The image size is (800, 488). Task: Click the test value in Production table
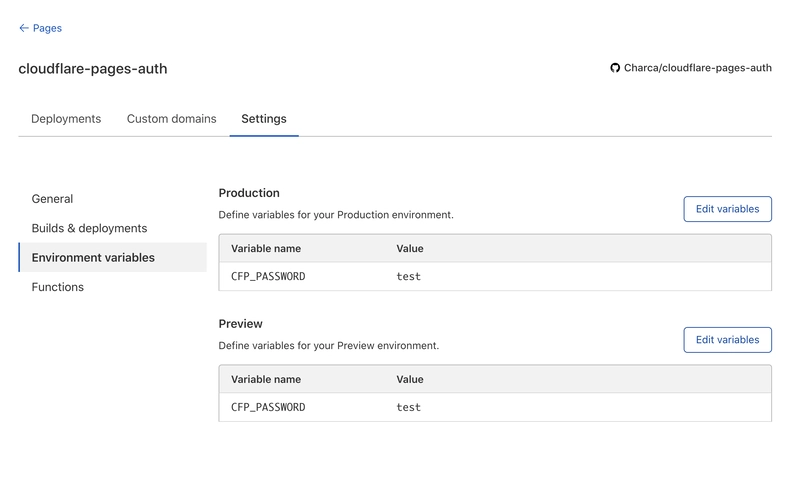tap(409, 277)
